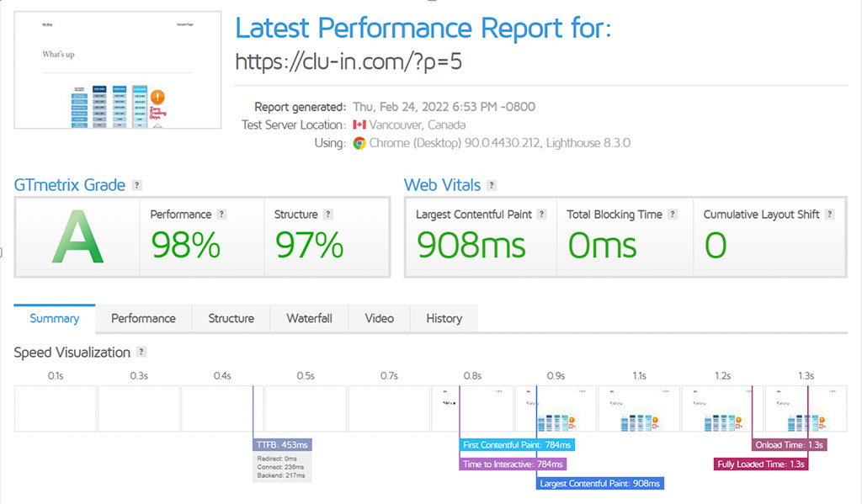Open the History tab

[x=444, y=319]
